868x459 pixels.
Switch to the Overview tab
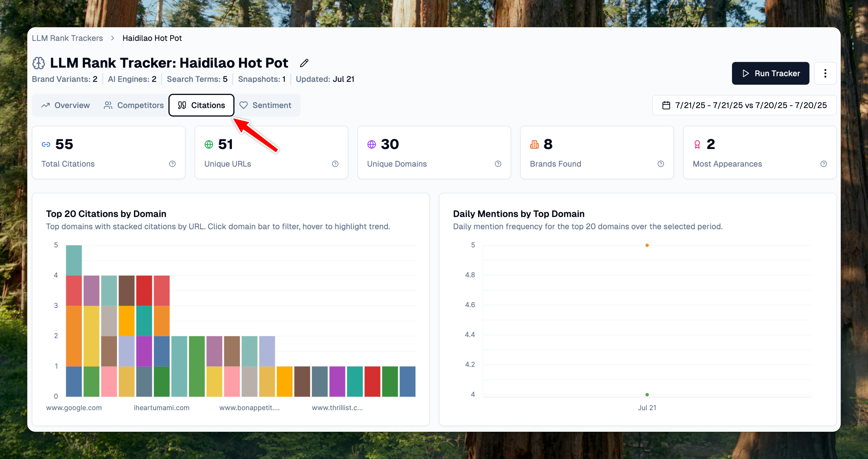pyautogui.click(x=66, y=106)
